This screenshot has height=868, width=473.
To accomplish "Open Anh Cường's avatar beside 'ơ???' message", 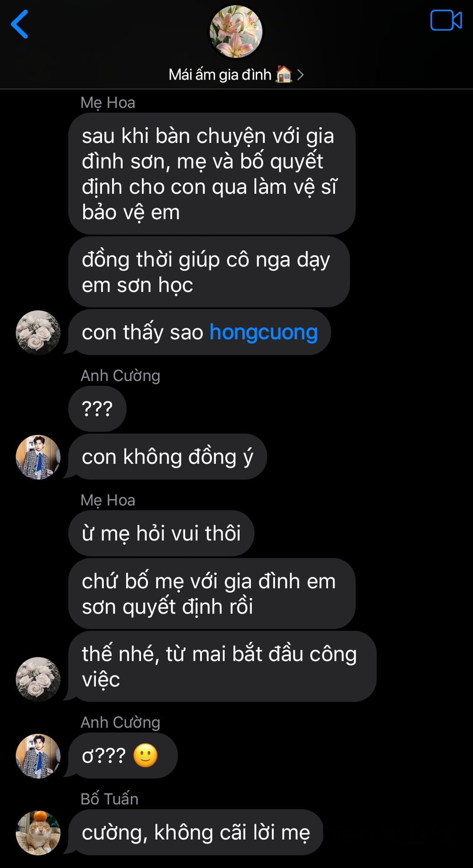I will point(38,756).
